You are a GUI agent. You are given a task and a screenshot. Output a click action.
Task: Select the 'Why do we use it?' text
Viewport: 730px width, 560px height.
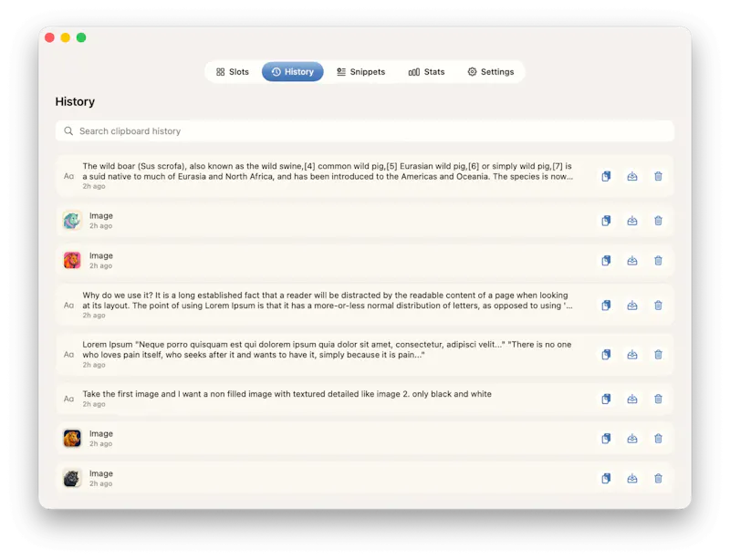click(328, 300)
